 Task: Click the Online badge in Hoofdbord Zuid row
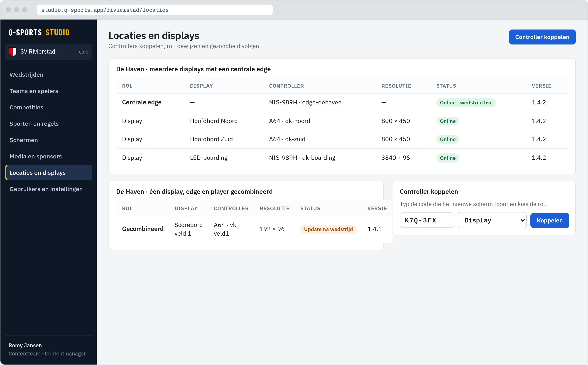(x=448, y=139)
